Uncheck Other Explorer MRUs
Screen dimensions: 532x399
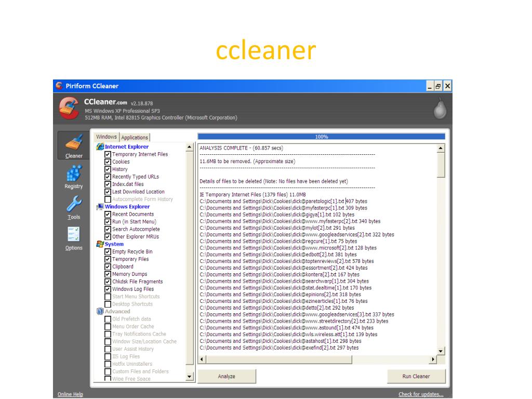[108, 237]
